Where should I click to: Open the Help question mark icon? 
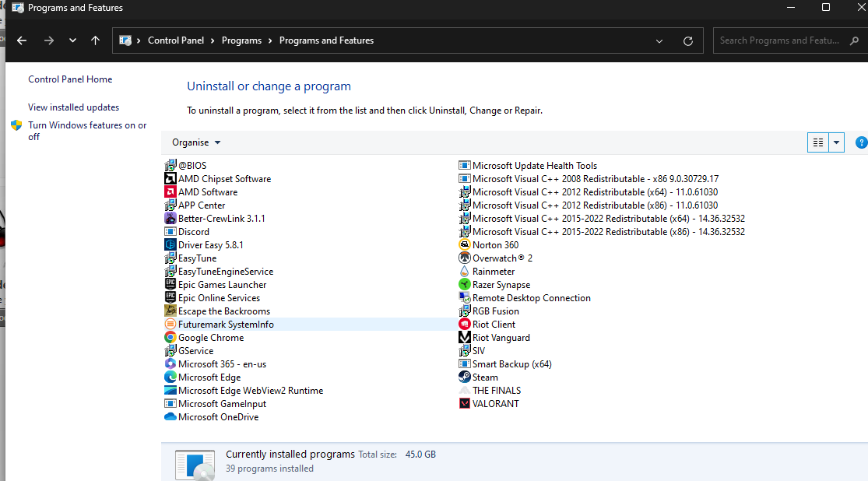(x=861, y=142)
